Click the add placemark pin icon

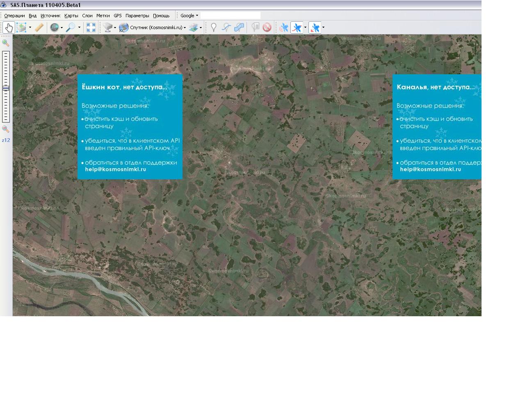coord(213,27)
